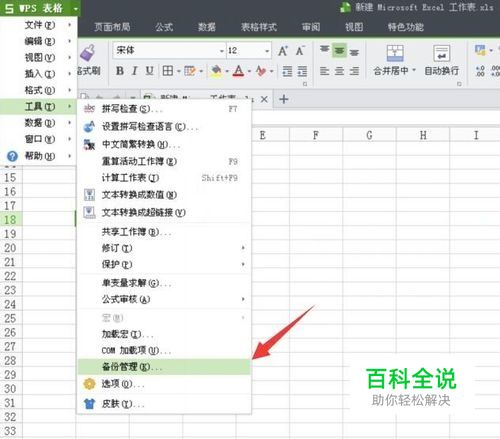Open the WPS menu dropdown arrow
The image size is (500, 439).
click(x=76, y=9)
